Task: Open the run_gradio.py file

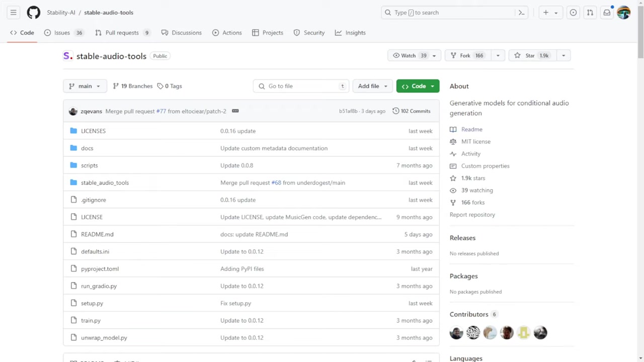Action: tap(99, 286)
